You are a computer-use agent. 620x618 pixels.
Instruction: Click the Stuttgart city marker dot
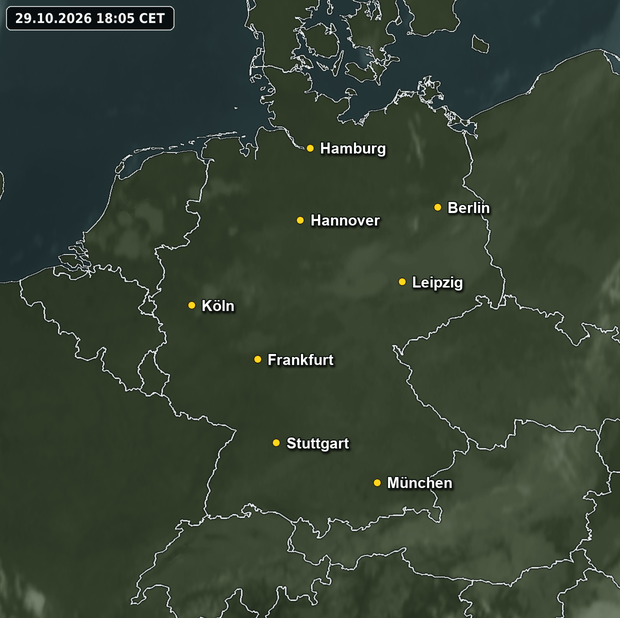pyautogui.click(x=276, y=443)
